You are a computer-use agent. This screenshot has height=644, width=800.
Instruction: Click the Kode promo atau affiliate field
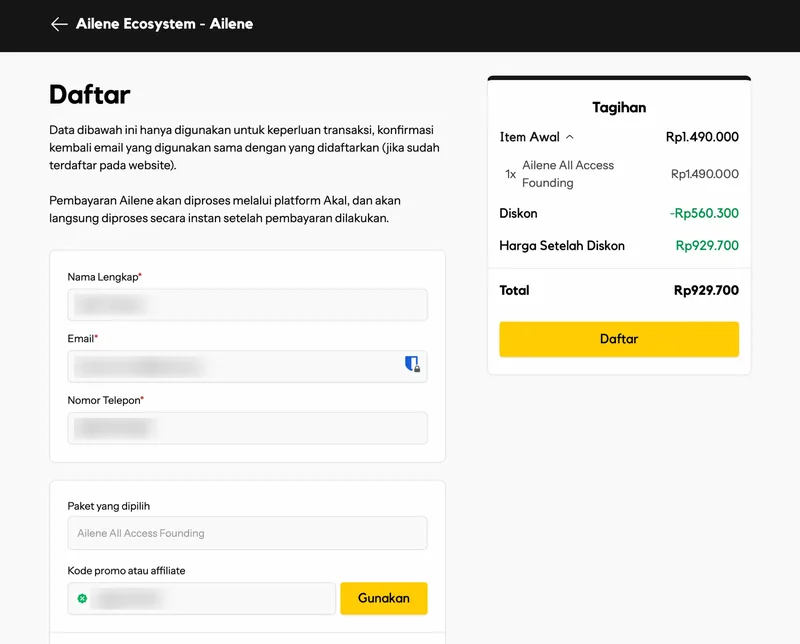tap(202, 598)
